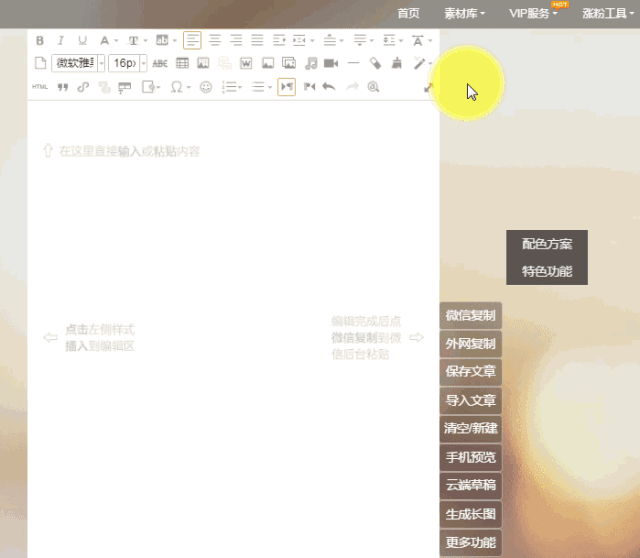Insert music audio

(x=311, y=63)
